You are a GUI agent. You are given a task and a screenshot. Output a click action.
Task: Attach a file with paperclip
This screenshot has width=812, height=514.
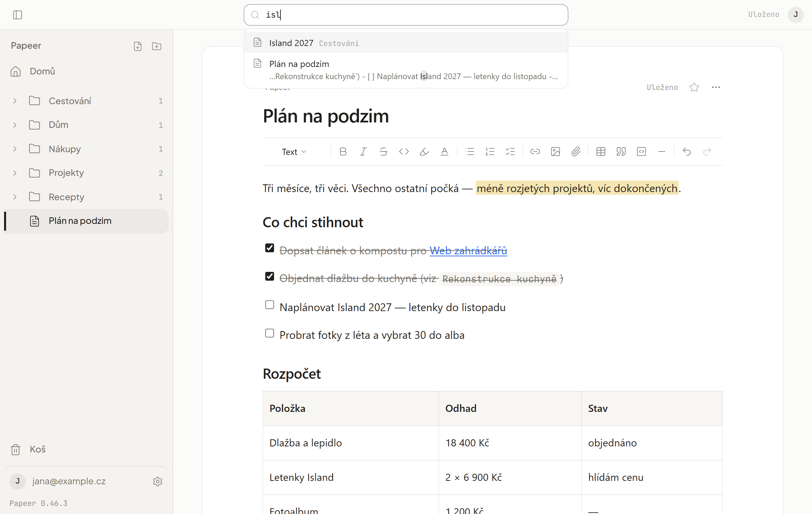[576, 152]
